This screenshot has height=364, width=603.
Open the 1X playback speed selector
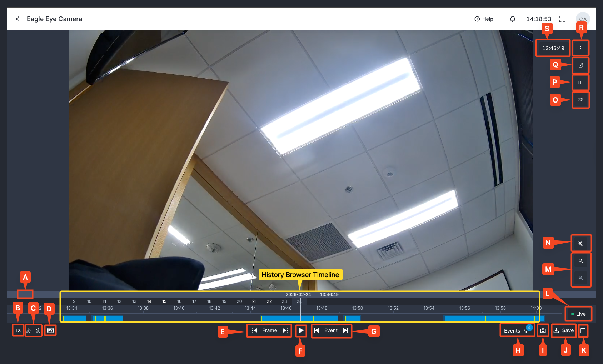[18, 330]
